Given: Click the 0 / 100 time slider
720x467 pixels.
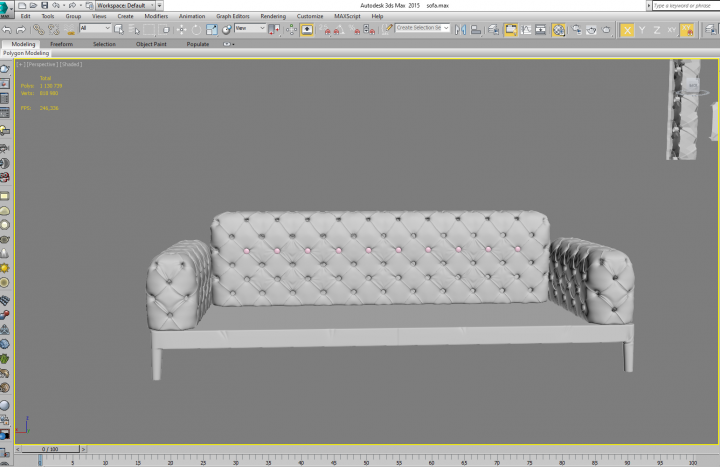Looking at the screenshot, I should pos(50,449).
